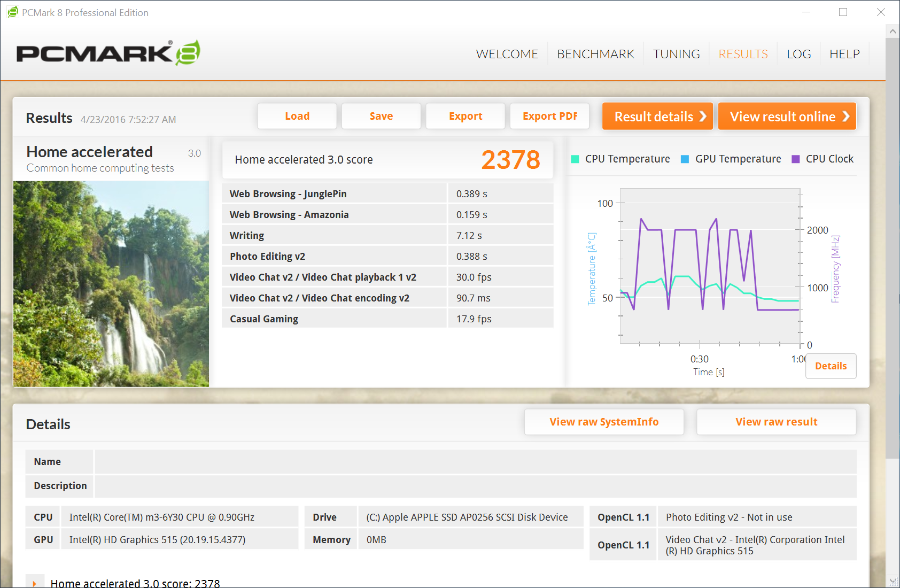The image size is (900, 588).
Task: Click the PCMark 8 logo
Action: click(x=108, y=53)
